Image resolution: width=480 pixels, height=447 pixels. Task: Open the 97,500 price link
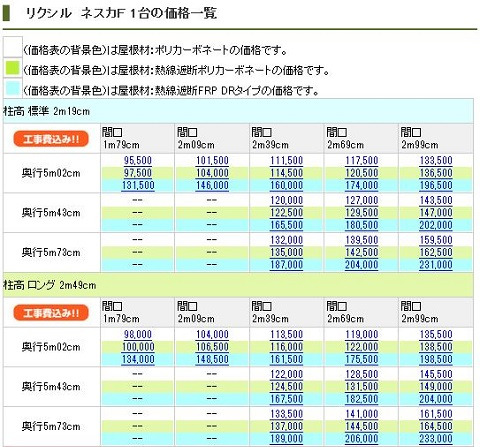pos(138,173)
